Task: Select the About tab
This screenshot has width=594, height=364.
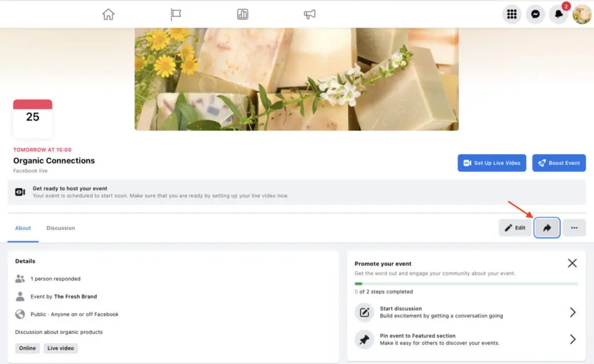Action: point(23,228)
